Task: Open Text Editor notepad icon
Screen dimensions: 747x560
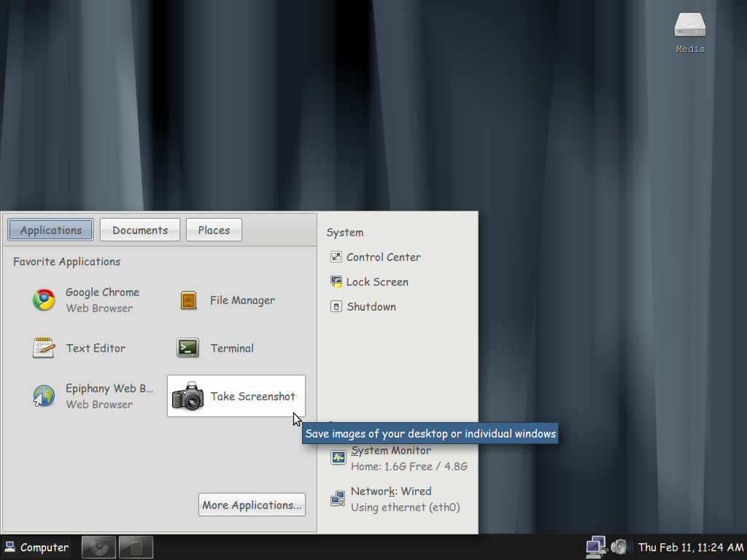Action: point(44,348)
